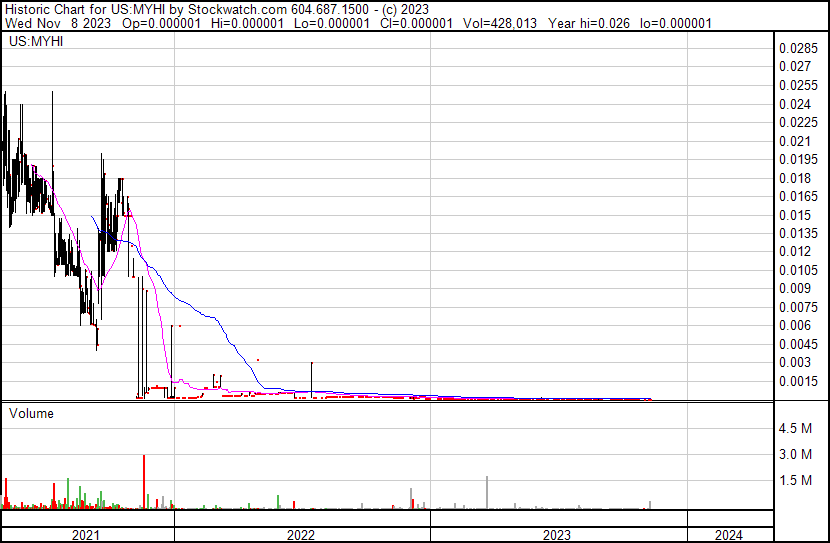Select the 2021 year label on timeline
This screenshot has width=830, height=543.
point(86,535)
